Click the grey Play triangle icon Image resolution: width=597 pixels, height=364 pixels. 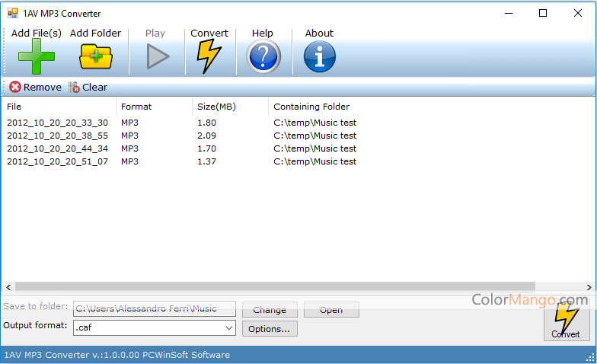[x=158, y=56]
